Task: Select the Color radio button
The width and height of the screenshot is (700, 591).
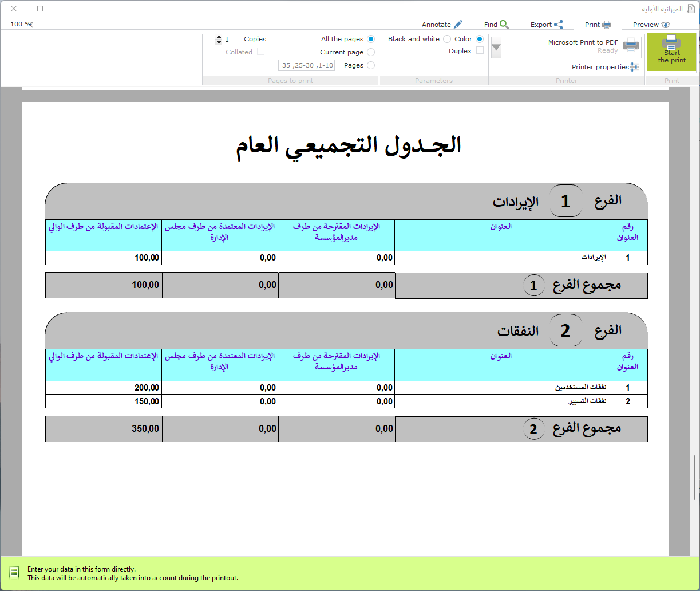Action: pos(480,39)
